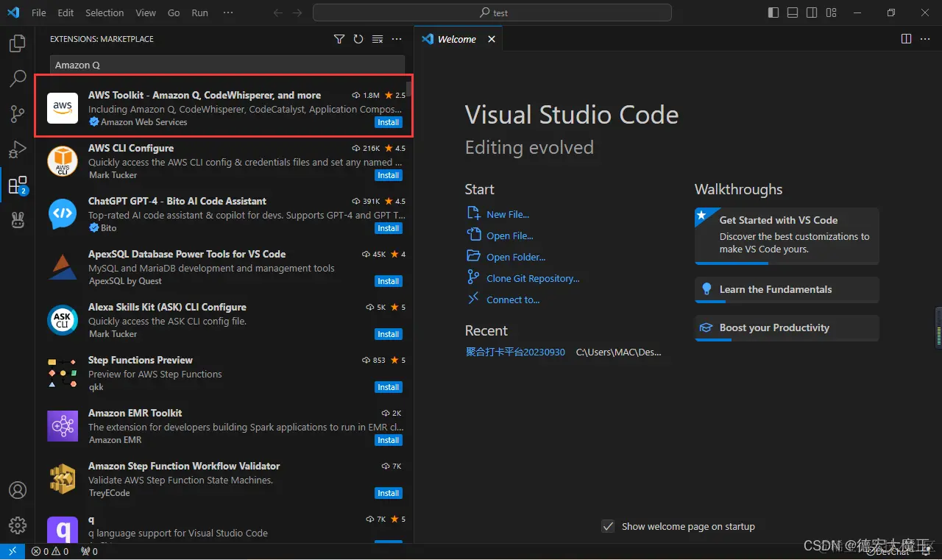Screen dimensions: 942x560
Task: Open the Manage gear icon
Action: click(x=18, y=525)
